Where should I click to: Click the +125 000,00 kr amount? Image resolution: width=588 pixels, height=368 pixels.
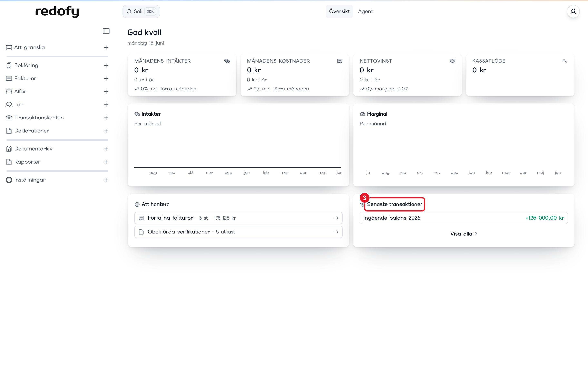545,218
